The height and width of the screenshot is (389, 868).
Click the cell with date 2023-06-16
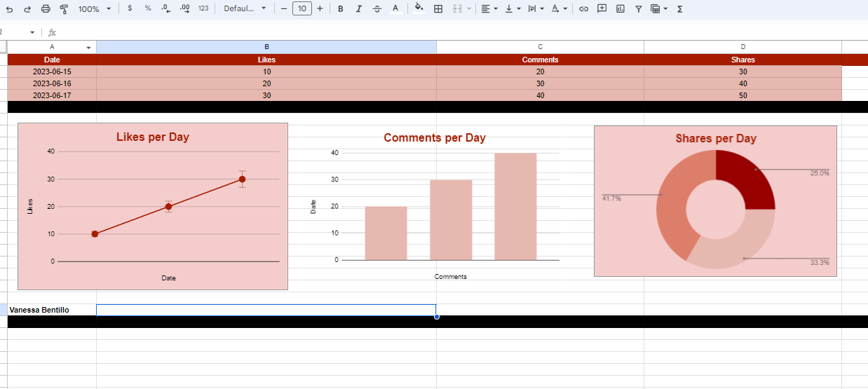pos(52,83)
